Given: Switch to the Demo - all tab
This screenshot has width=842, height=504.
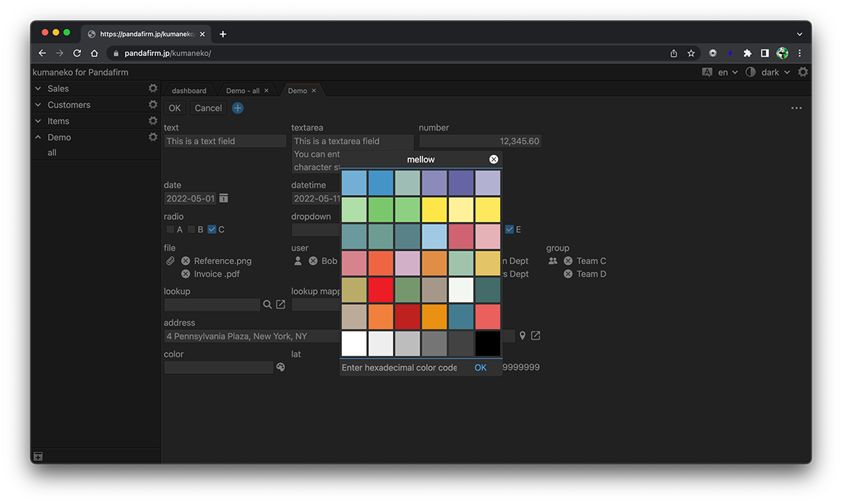Looking at the screenshot, I should coord(242,91).
